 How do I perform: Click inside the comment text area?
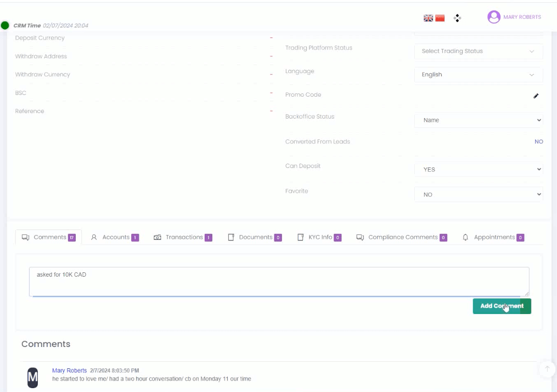[279, 282]
